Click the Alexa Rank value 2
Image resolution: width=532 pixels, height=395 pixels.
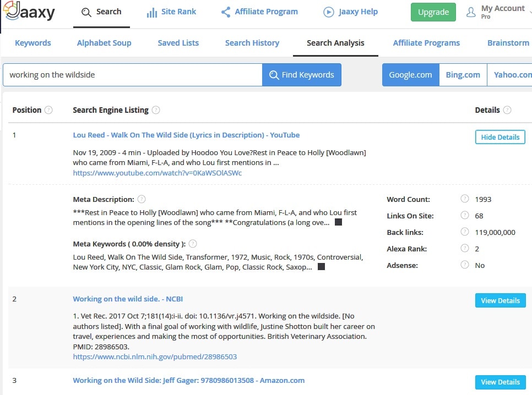point(477,249)
